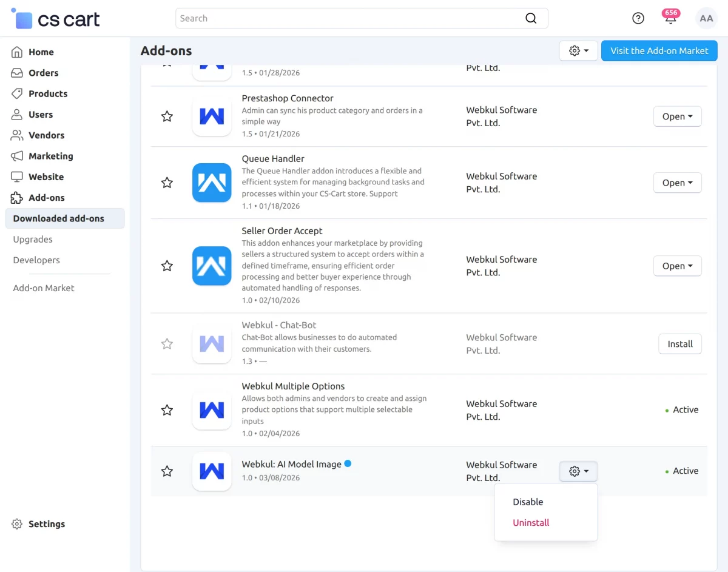
Task: Click the Products tag icon in sidebar
Action: coord(17,93)
